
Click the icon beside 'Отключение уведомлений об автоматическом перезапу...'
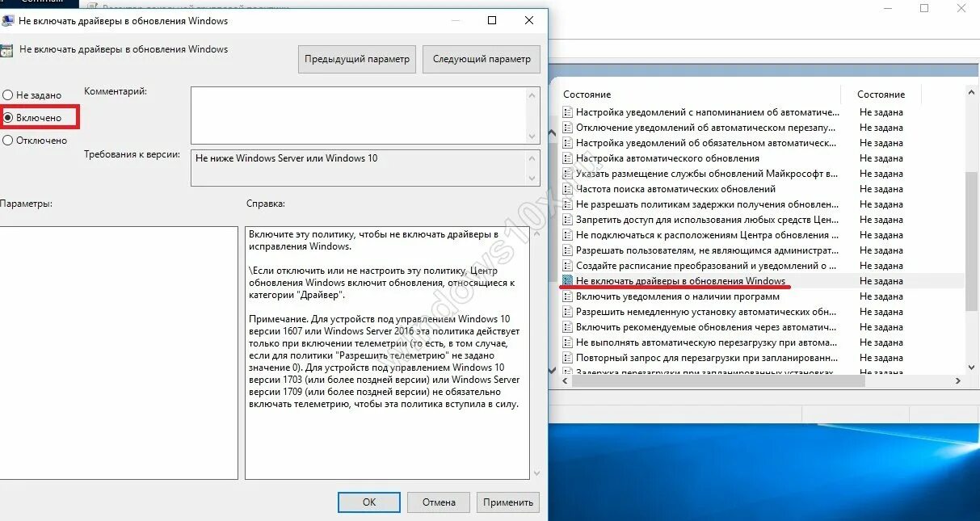tap(567, 128)
